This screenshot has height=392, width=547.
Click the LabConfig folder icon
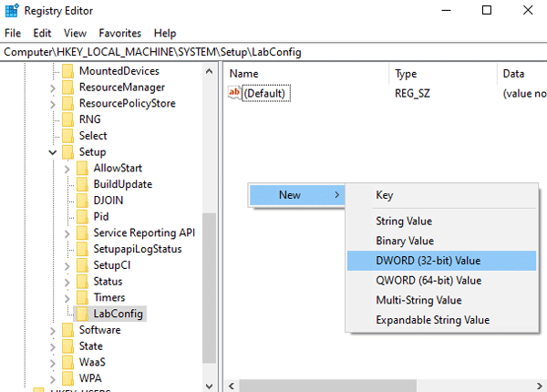click(x=82, y=314)
